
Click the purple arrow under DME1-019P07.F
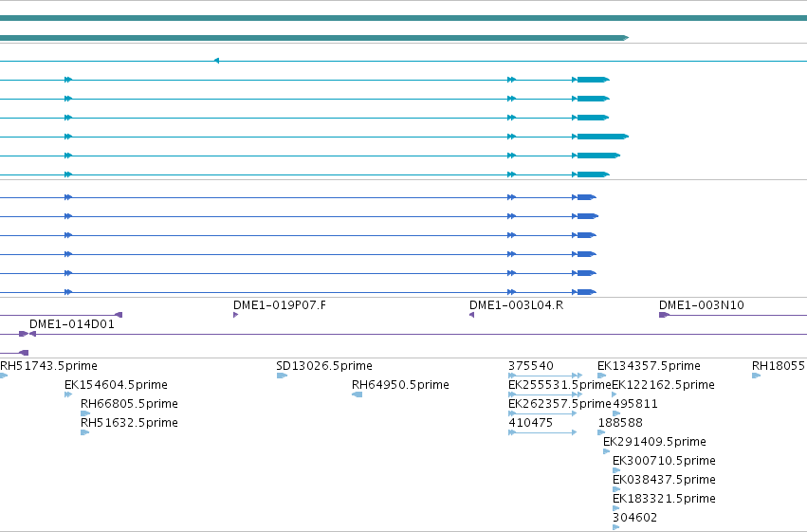pyautogui.click(x=236, y=315)
